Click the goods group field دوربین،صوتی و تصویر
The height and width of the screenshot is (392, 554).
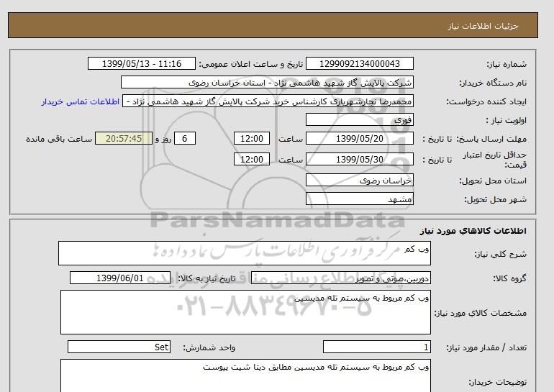[340, 278]
